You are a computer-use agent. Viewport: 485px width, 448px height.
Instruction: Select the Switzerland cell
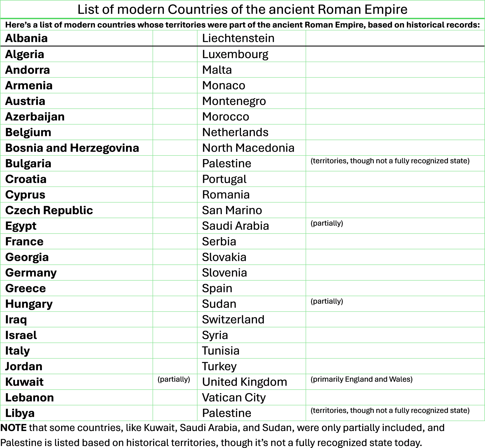click(x=233, y=320)
